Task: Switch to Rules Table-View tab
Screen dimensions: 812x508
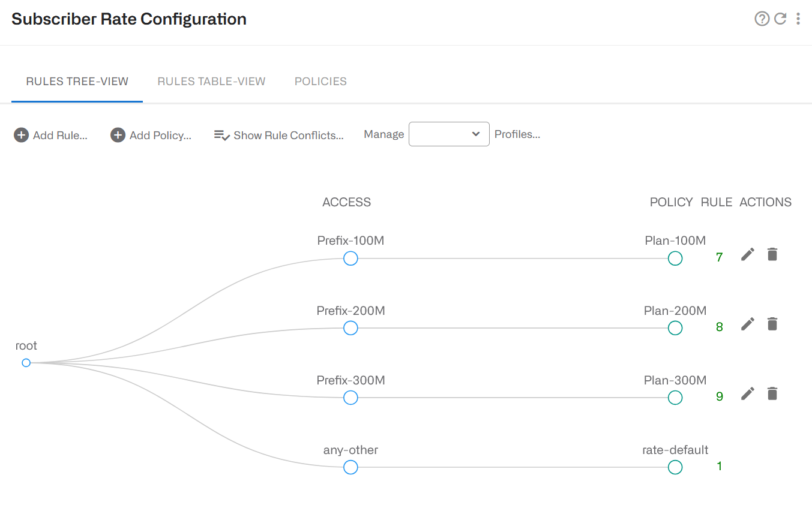Action: pyautogui.click(x=211, y=82)
